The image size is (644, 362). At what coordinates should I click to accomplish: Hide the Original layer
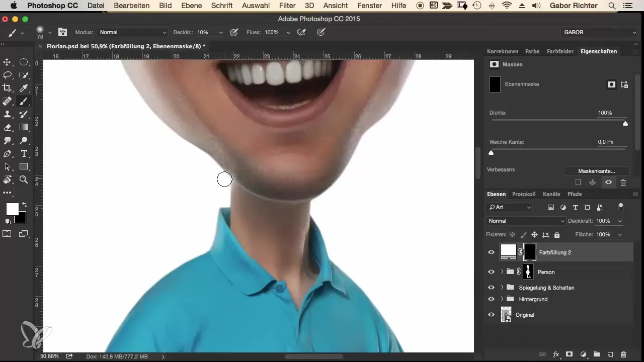492,315
